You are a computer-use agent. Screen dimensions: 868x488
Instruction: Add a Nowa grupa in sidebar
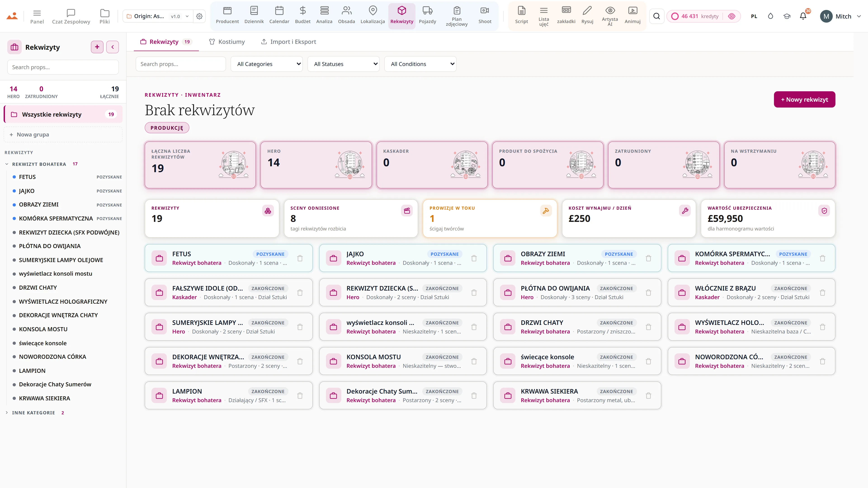(x=63, y=134)
